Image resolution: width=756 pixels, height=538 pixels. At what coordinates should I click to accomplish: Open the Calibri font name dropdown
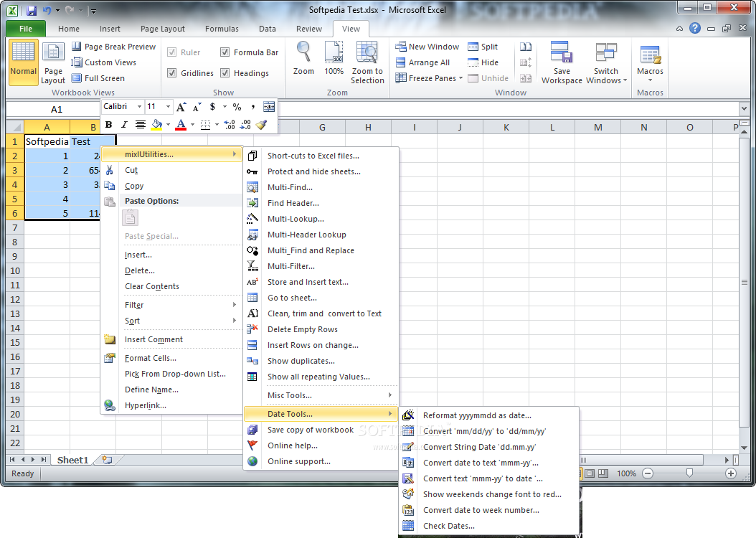click(139, 107)
